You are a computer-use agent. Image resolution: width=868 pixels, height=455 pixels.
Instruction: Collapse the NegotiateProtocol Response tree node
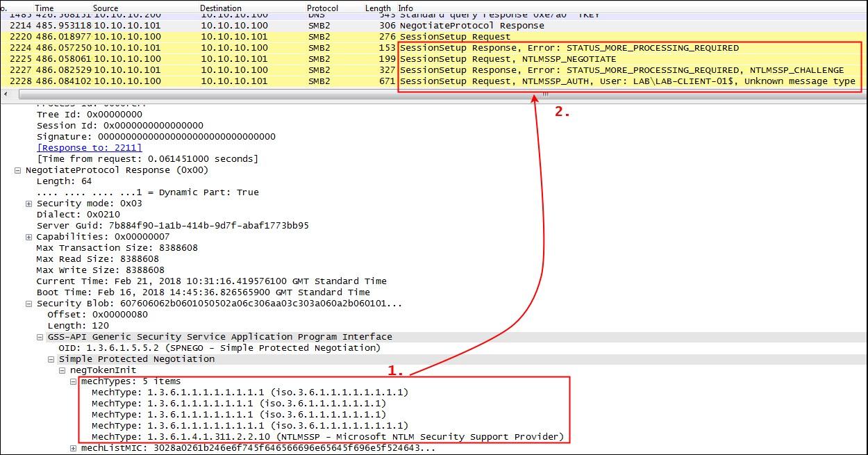(x=18, y=170)
